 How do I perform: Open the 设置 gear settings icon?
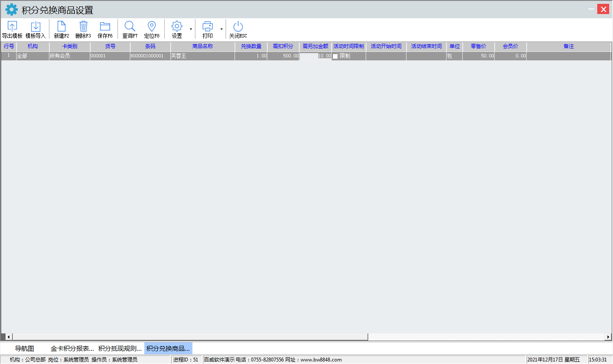(x=177, y=26)
